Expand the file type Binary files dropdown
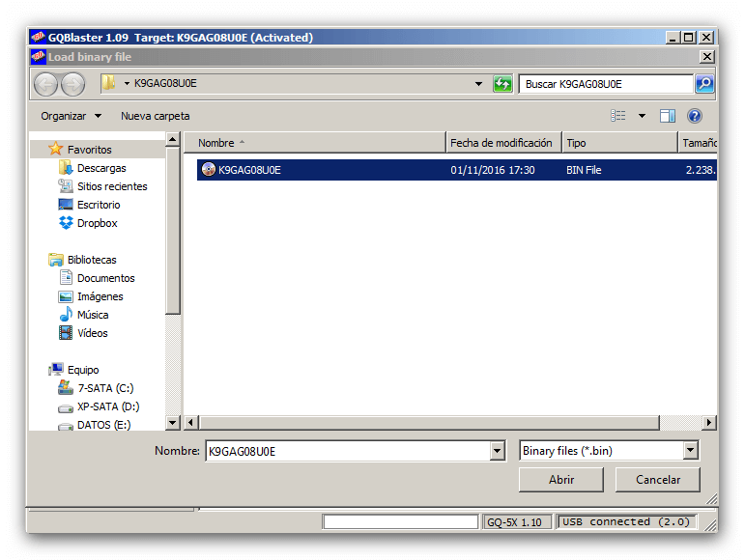Image resolution: width=745 pixels, height=560 pixels. pos(690,451)
